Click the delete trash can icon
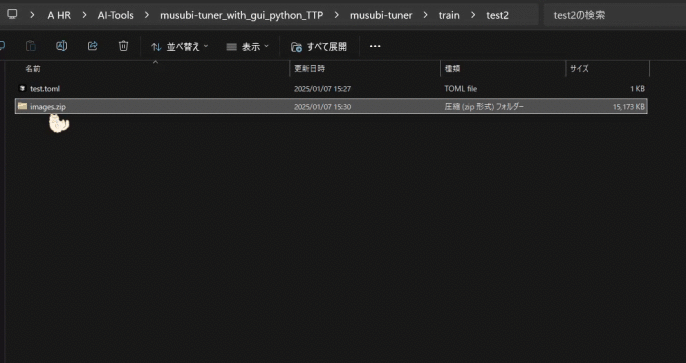This screenshot has width=686, height=363. [x=124, y=46]
